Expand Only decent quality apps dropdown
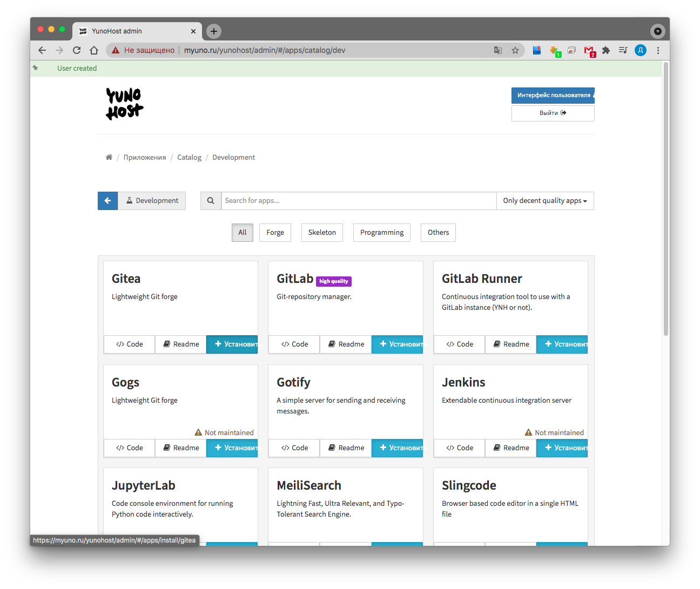This screenshot has height=589, width=700. coord(545,201)
